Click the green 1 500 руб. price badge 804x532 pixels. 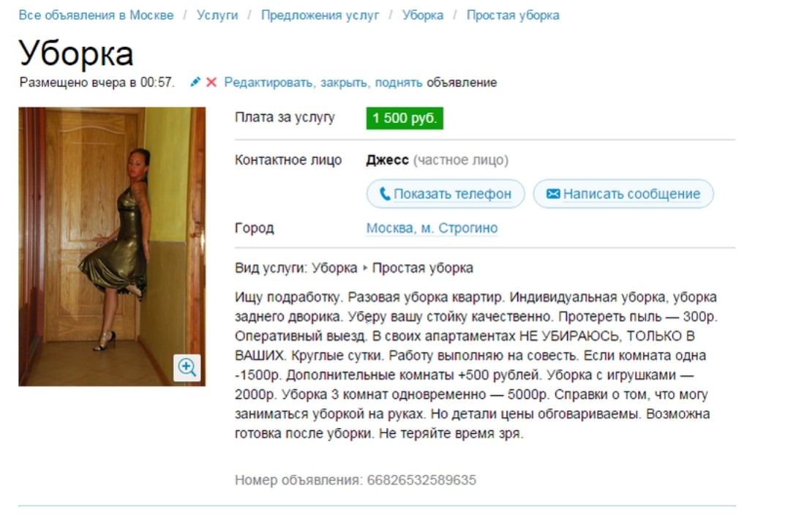tap(405, 118)
